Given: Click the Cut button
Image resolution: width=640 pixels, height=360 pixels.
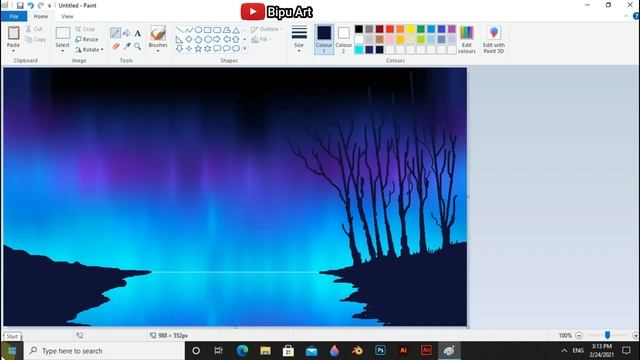Looking at the screenshot, I should 34,29.
